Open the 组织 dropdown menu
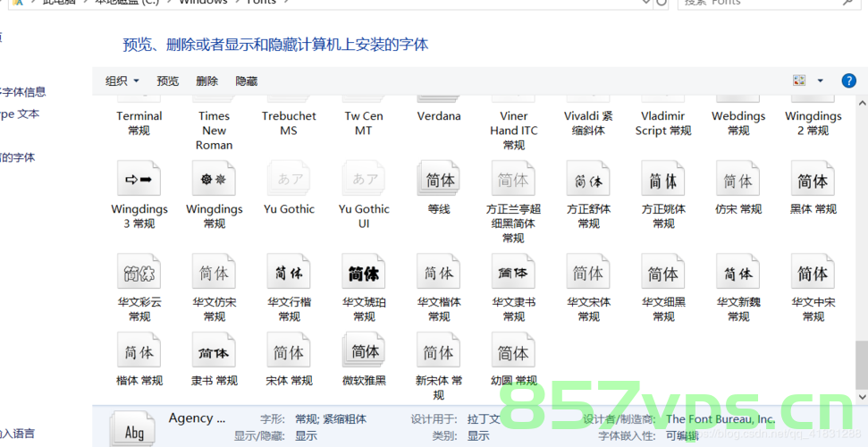 [x=122, y=80]
